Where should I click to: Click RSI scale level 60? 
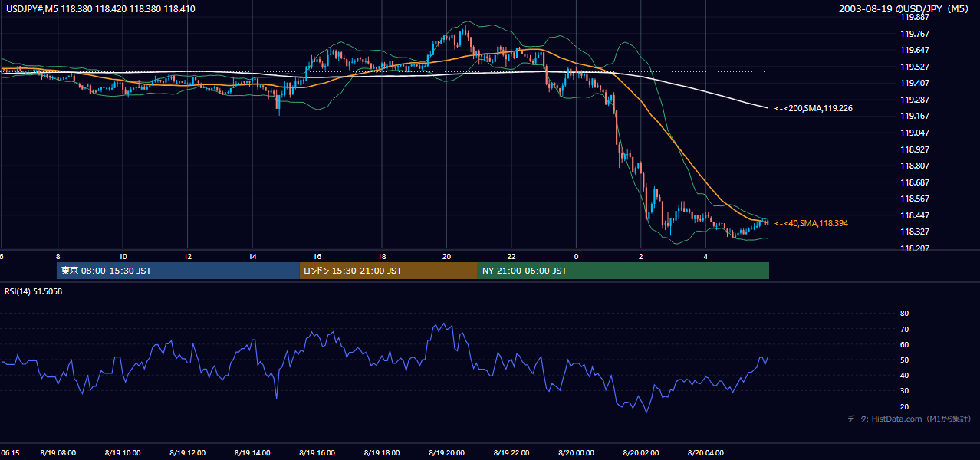coord(904,344)
